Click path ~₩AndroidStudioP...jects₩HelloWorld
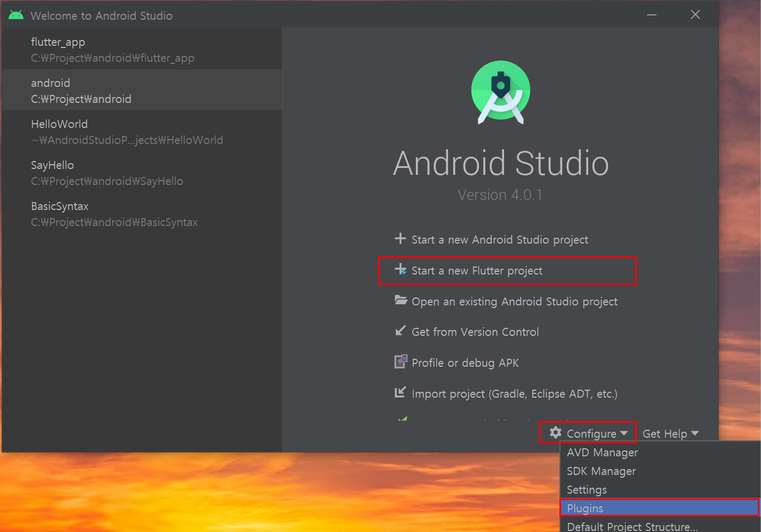 (127, 140)
